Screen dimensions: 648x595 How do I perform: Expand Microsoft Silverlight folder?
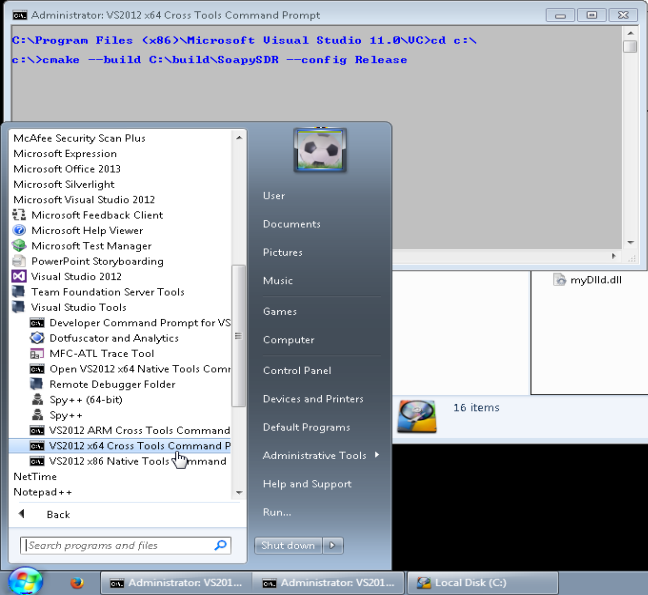click(64, 184)
